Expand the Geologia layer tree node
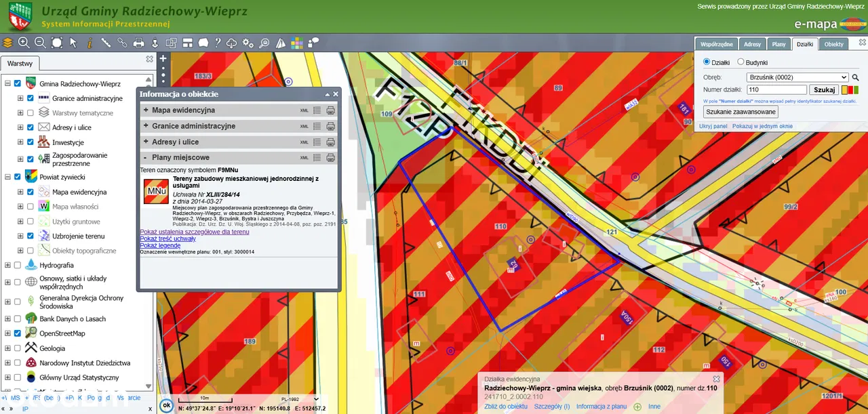 [x=7, y=348]
